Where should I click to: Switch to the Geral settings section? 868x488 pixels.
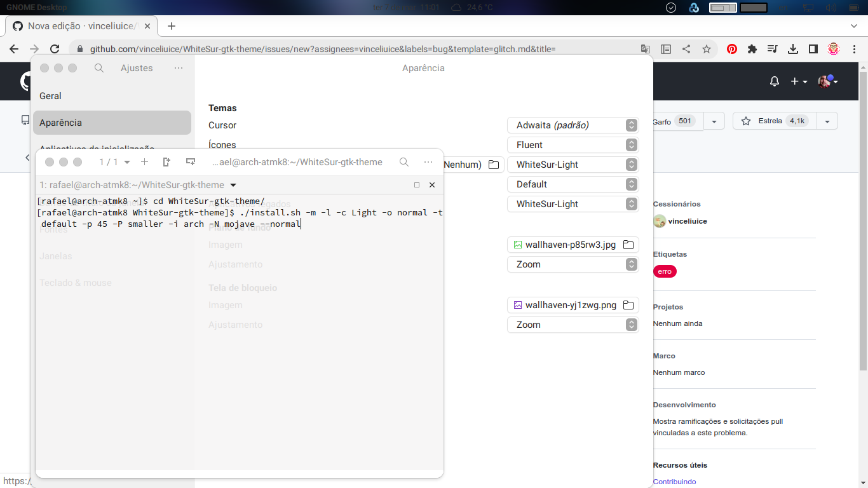[51, 96]
